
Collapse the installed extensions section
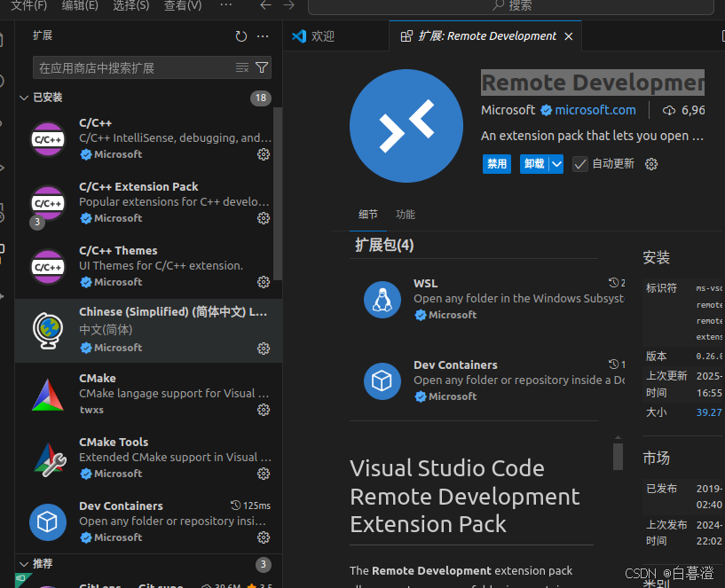point(24,98)
